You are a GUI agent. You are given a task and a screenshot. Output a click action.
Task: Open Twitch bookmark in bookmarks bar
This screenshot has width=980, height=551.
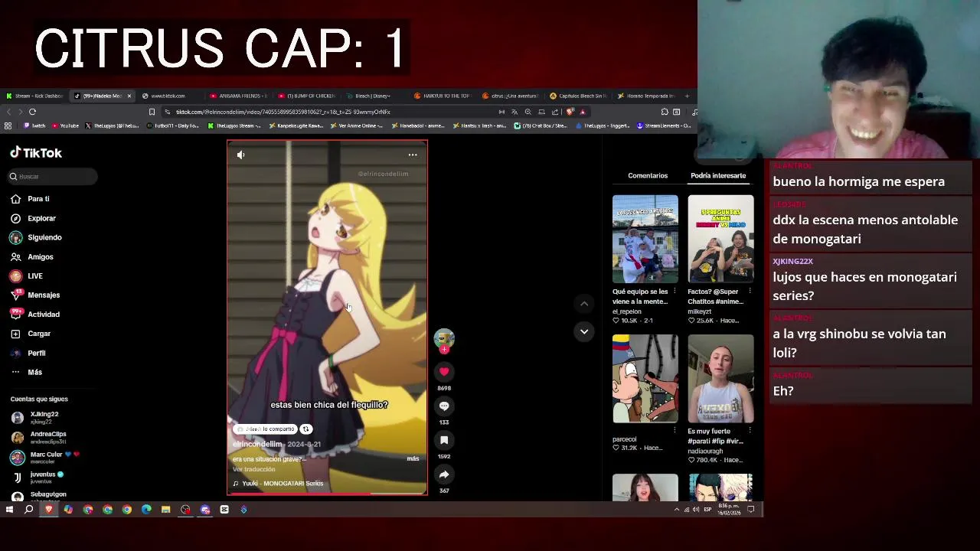(34, 126)
